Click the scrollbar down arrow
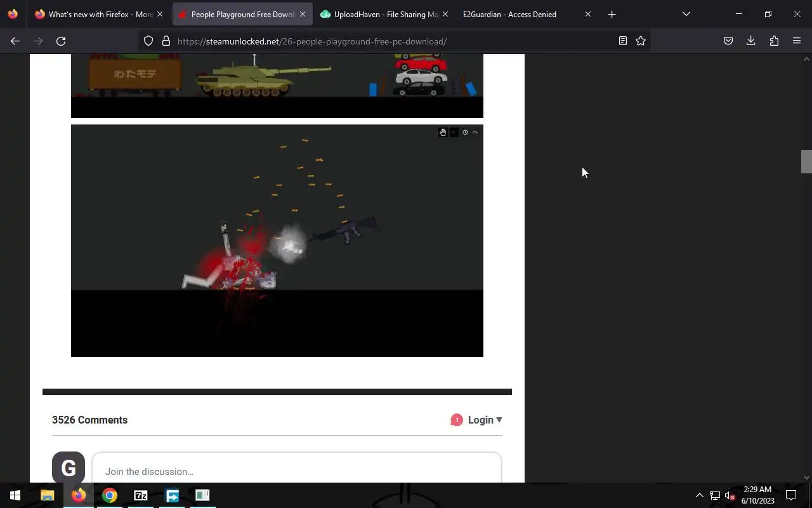Screen dimensions: 812x508 [x=806, y=478]
